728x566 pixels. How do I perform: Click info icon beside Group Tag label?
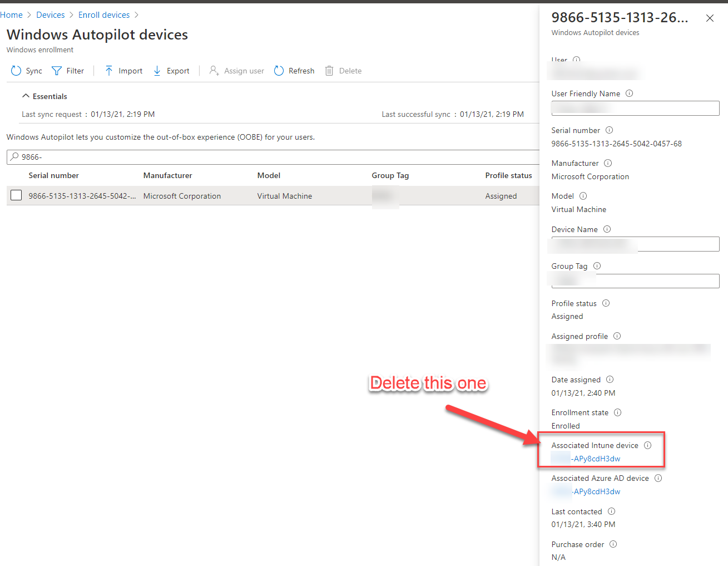[x=597, y=266]
